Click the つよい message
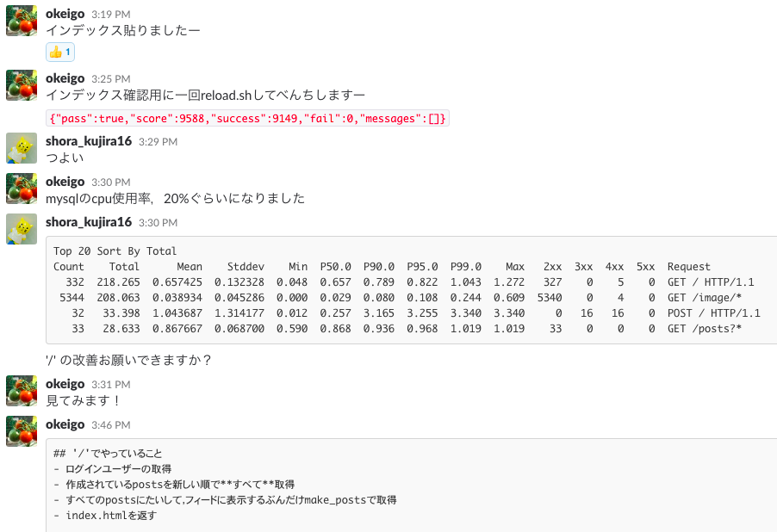 [65, 158]
